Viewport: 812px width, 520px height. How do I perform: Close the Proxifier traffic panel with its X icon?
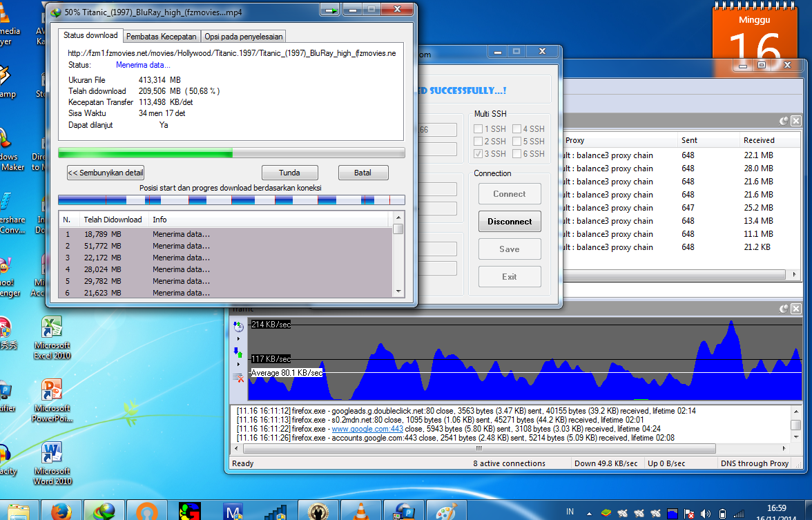[796, 309]
